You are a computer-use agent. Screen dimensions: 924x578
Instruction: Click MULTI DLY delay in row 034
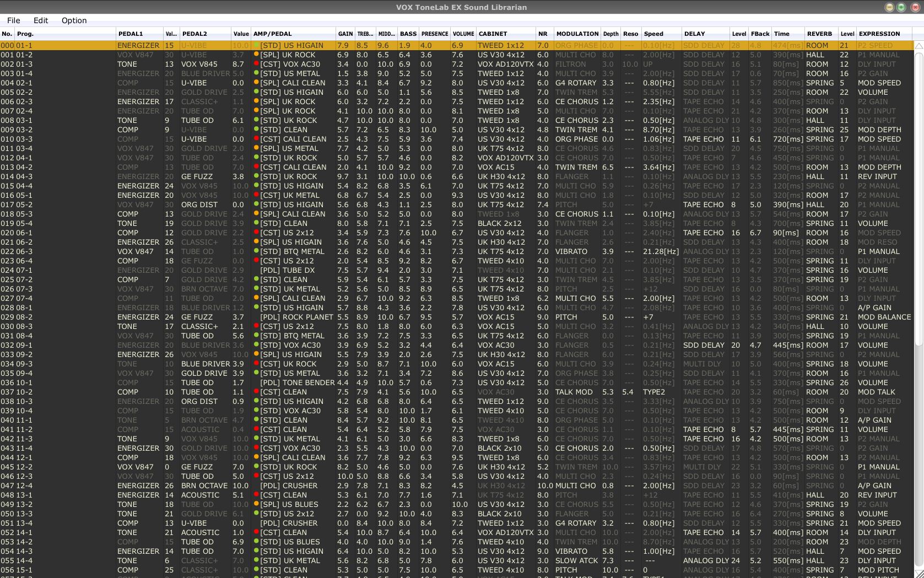tap(702, 364)
